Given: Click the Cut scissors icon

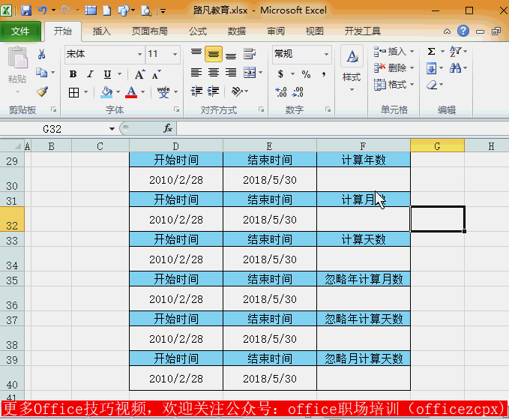Looking at the screenshot, I should coord(42,55).
